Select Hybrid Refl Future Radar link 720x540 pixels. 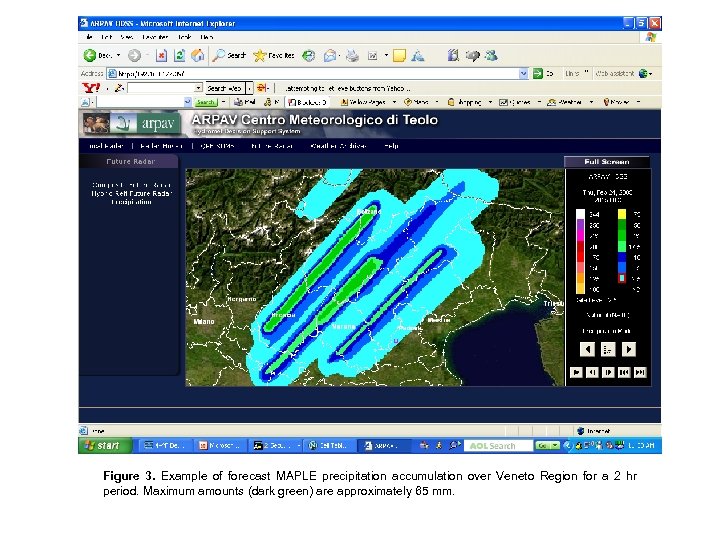pos(131,193)
